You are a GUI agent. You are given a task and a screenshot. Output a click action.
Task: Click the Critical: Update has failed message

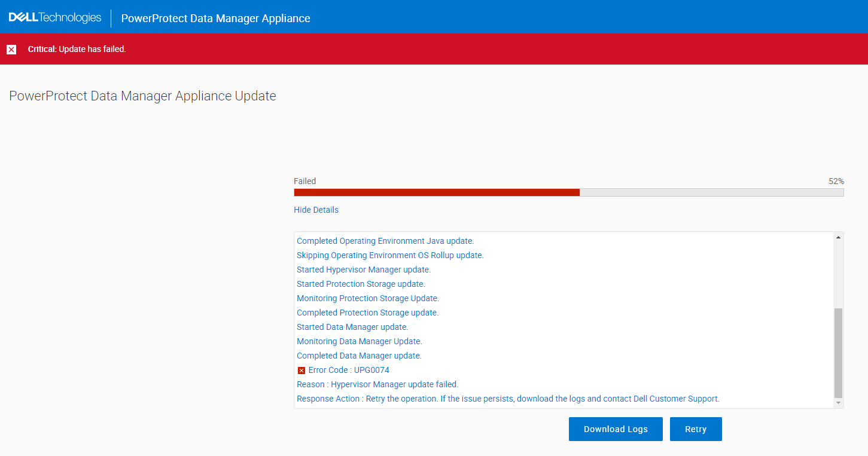[x=77, y=49]
